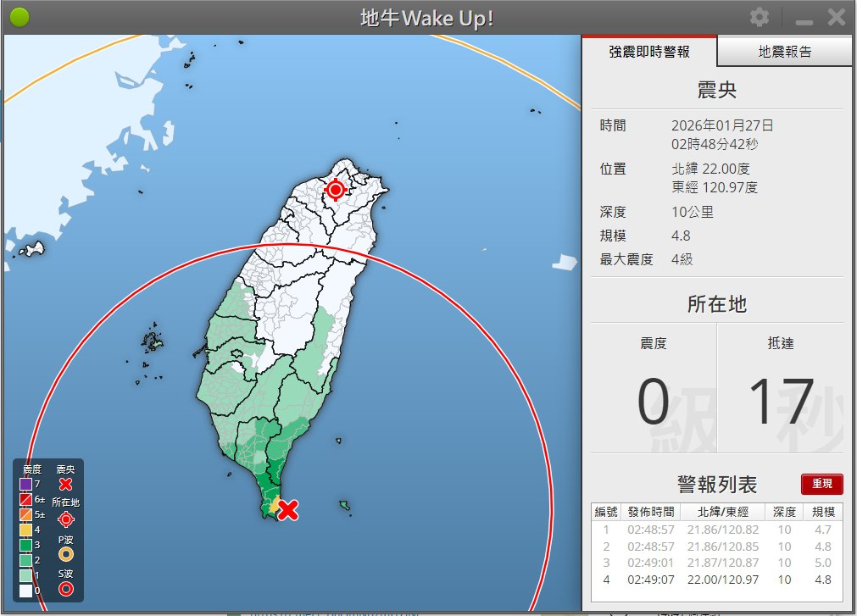The height and width of the screenshot is (616, 857).
Task: Click the white intensity 0 legend swatch
Action: 25,591
